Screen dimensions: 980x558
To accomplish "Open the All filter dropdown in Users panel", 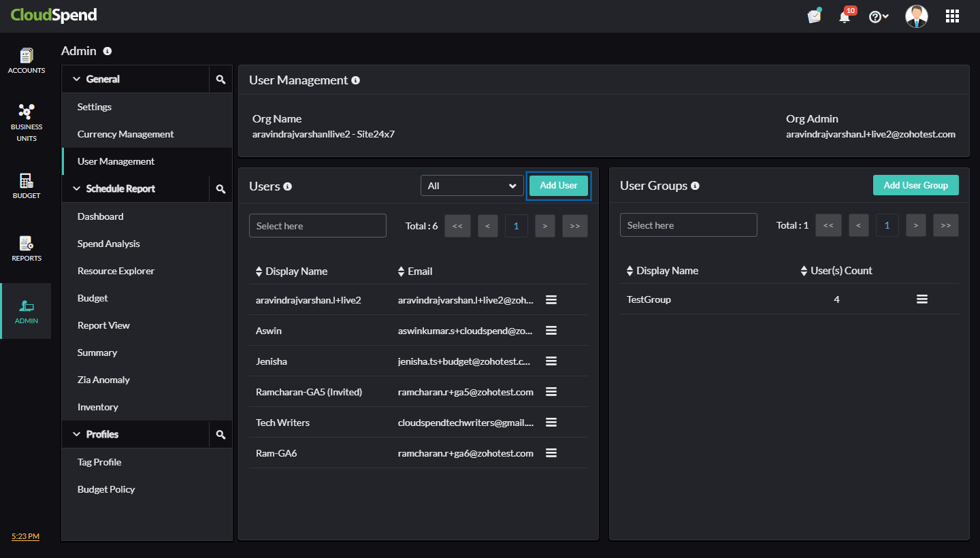I will (472, 185).
